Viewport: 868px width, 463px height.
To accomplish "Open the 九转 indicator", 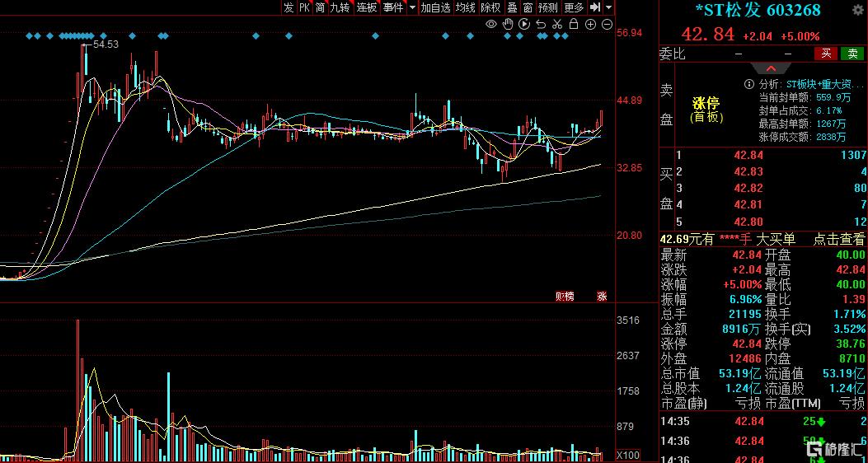I will click(340, 7).
